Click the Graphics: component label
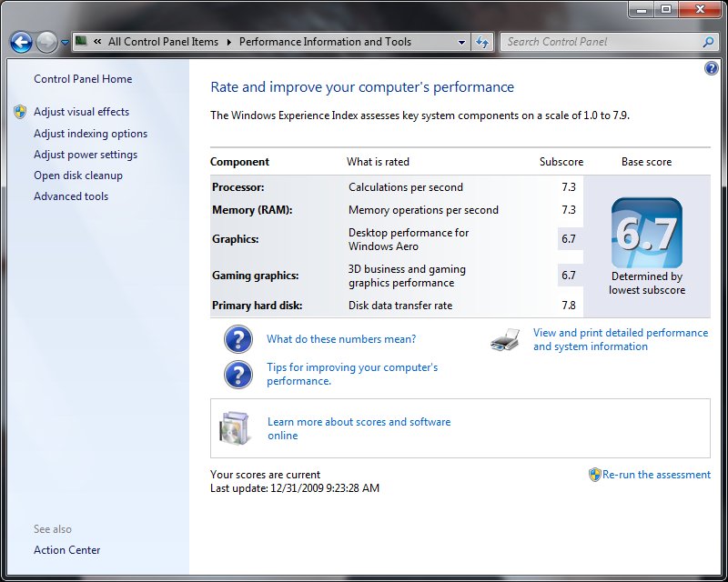728x582 pixels. click(236, 239)
